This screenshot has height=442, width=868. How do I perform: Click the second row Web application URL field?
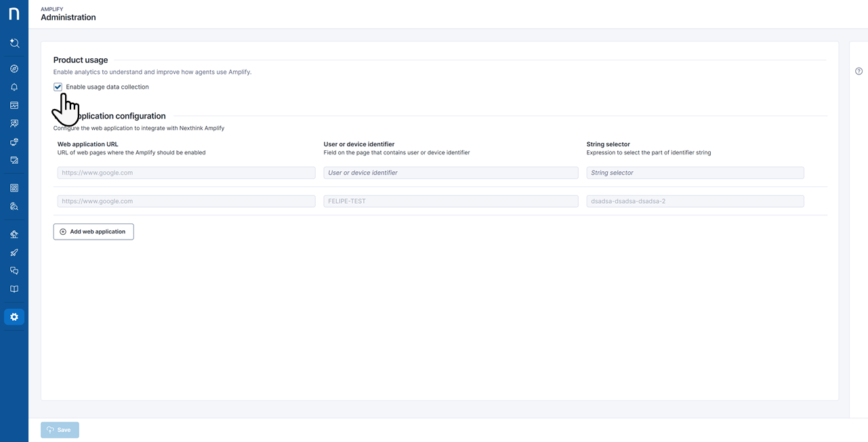pyautogui.click(x=186, y=201)
